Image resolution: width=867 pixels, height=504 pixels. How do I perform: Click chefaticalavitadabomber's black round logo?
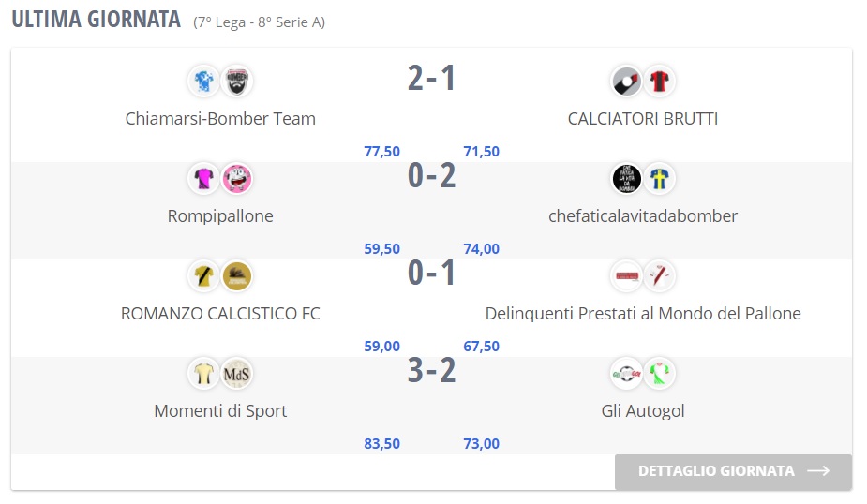[626, 178]
